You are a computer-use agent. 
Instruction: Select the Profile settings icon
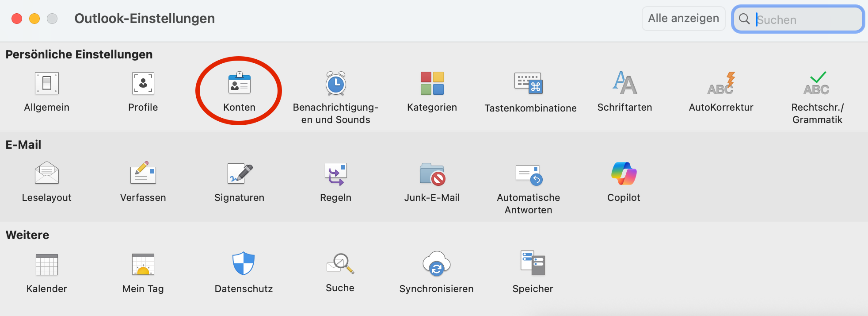click(x=143, y=84)
